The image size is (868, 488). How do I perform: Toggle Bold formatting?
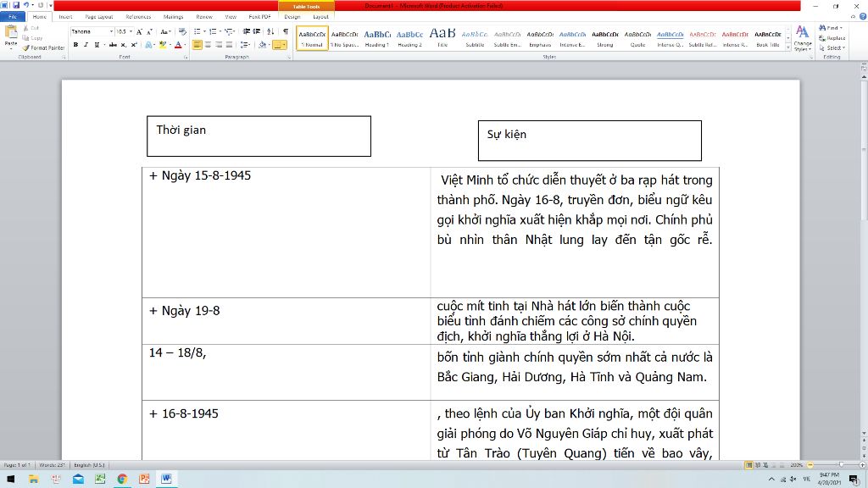coord(75,45)
